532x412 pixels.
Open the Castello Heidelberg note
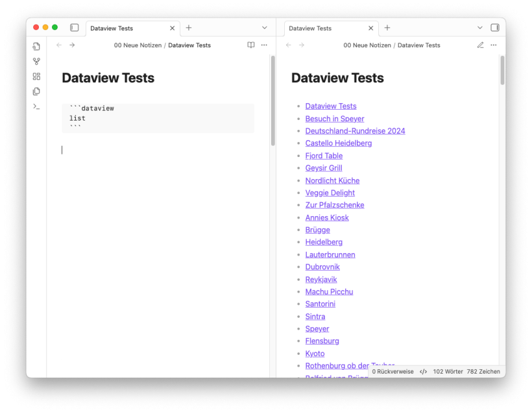(x=339, y=143)
